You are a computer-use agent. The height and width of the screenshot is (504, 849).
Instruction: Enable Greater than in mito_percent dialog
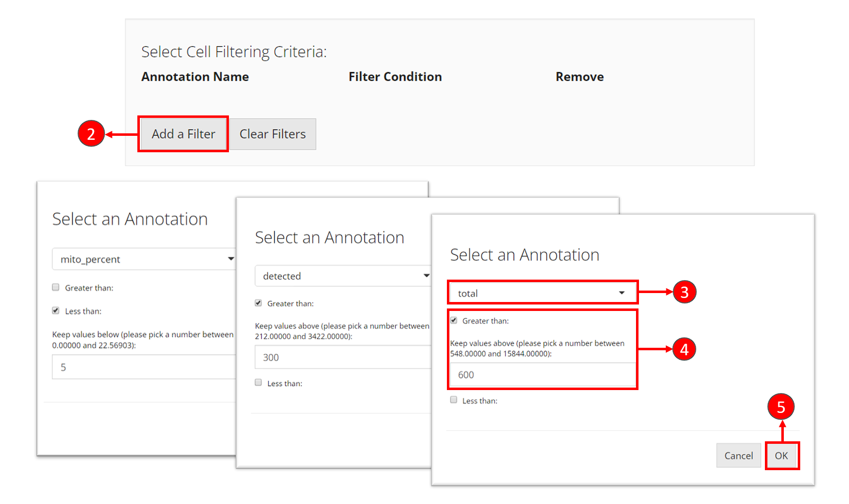pyautogui.click(x=56, y=288)
